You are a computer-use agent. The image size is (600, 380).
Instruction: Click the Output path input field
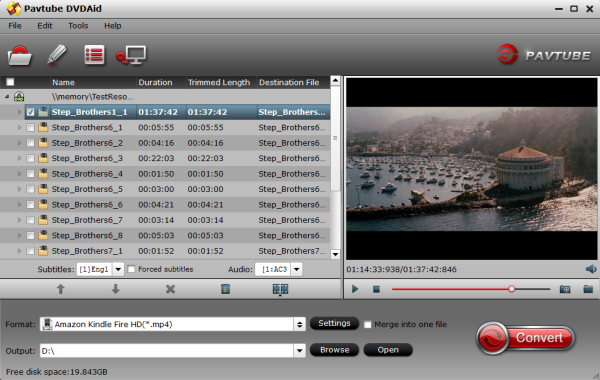click(x=167, y=351)
